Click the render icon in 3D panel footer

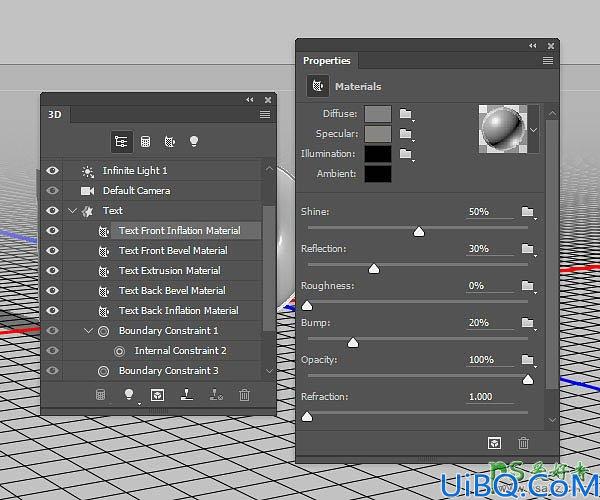click(157, 395)
